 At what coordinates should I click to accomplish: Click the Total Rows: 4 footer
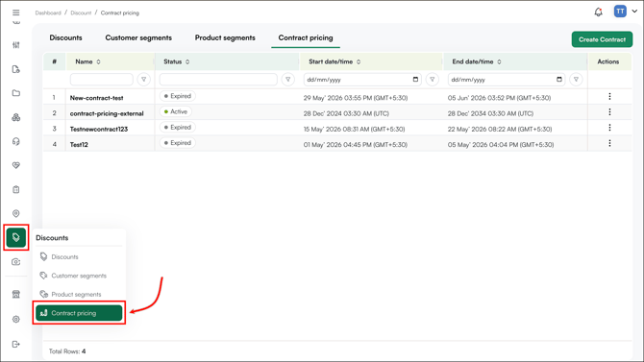(67, 351)
